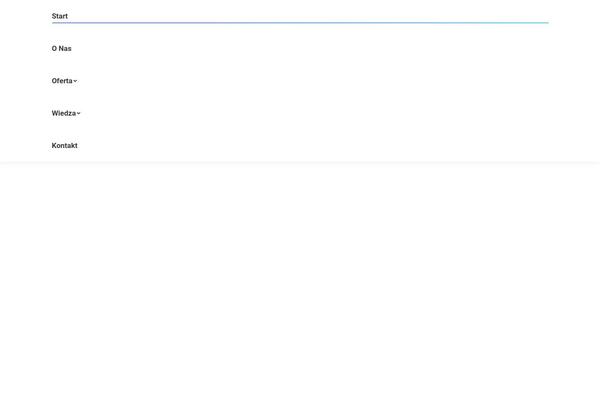
Task: Open the 'O Nas' navigation link
Action: [62, 48]
